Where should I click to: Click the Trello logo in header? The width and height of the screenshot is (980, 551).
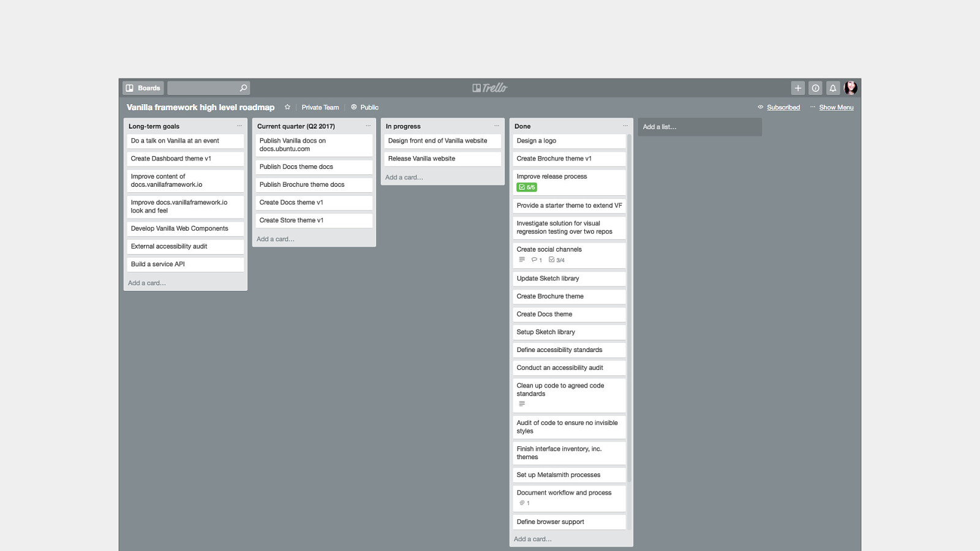[490, 88]
